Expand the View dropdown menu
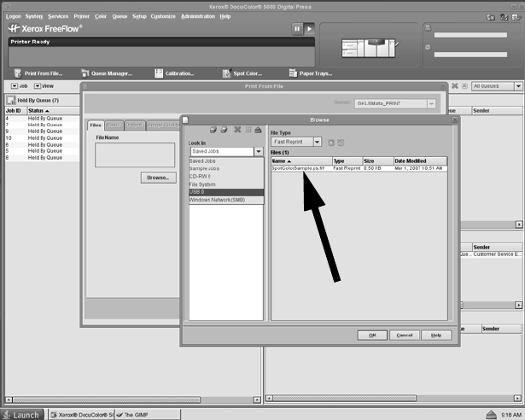This screenshot has width=525, height=420. click(44, 86)
